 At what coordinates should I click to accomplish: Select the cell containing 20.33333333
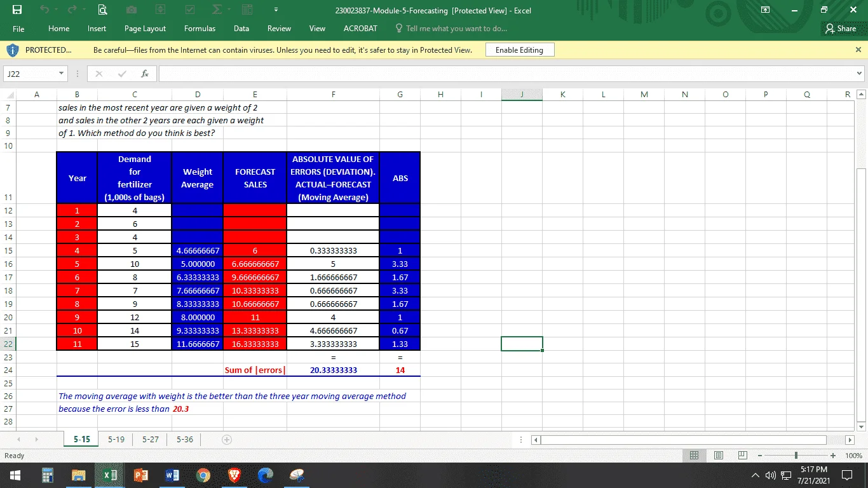click(333, 370)
